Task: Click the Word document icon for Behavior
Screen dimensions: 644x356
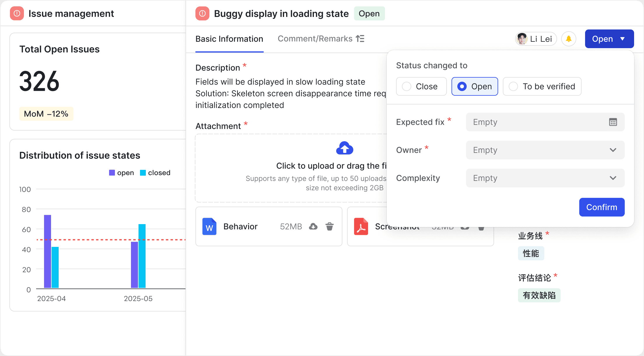Action: 209,226
